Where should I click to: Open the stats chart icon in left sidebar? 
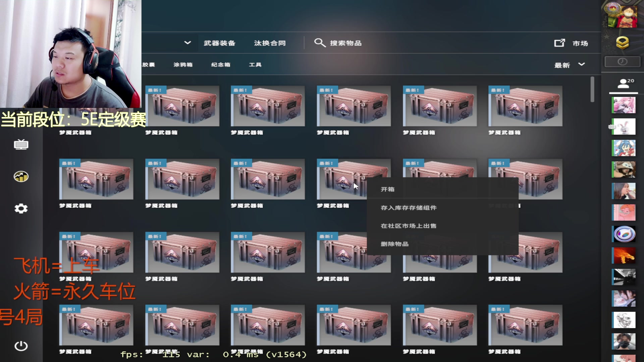(21, 176)
